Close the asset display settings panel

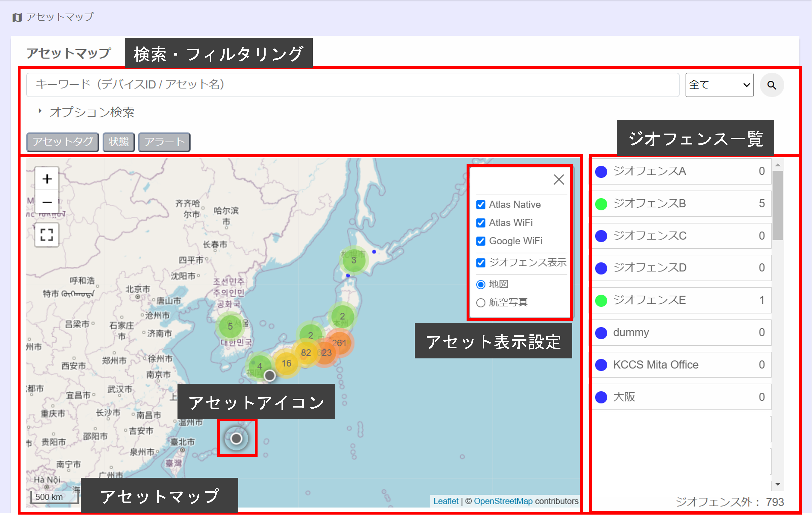coord(559,180)
